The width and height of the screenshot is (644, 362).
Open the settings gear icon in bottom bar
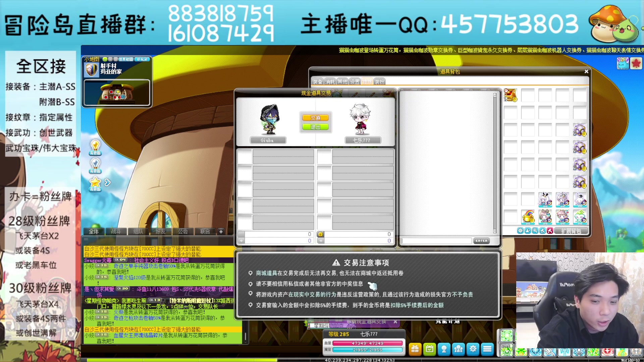[473, 349]
